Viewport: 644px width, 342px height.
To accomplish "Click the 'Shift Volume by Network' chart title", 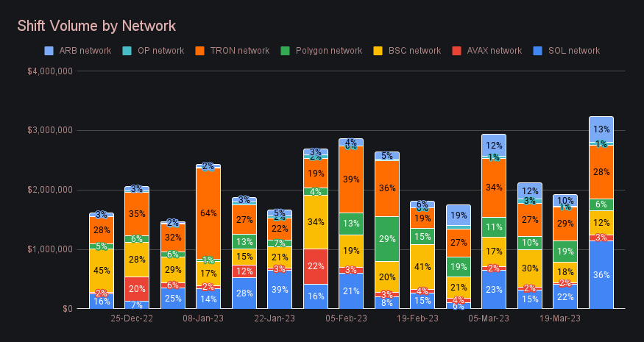I will tap(96, 26).
